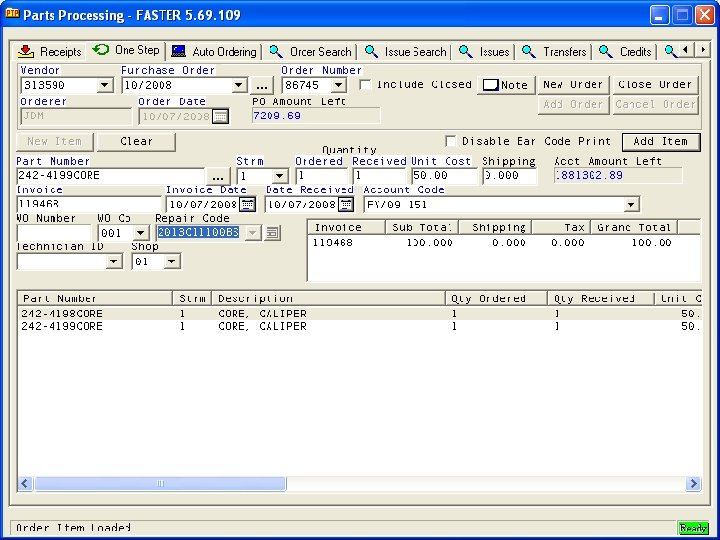Image resolution: width=720 pixels, height=540 pixels.
Task: Open the Receipts tab
Action: [x=49, y=51]
